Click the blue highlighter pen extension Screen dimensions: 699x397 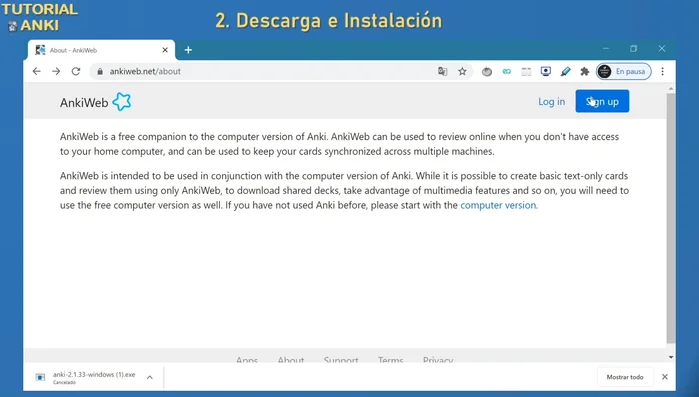tap(565, 71)
